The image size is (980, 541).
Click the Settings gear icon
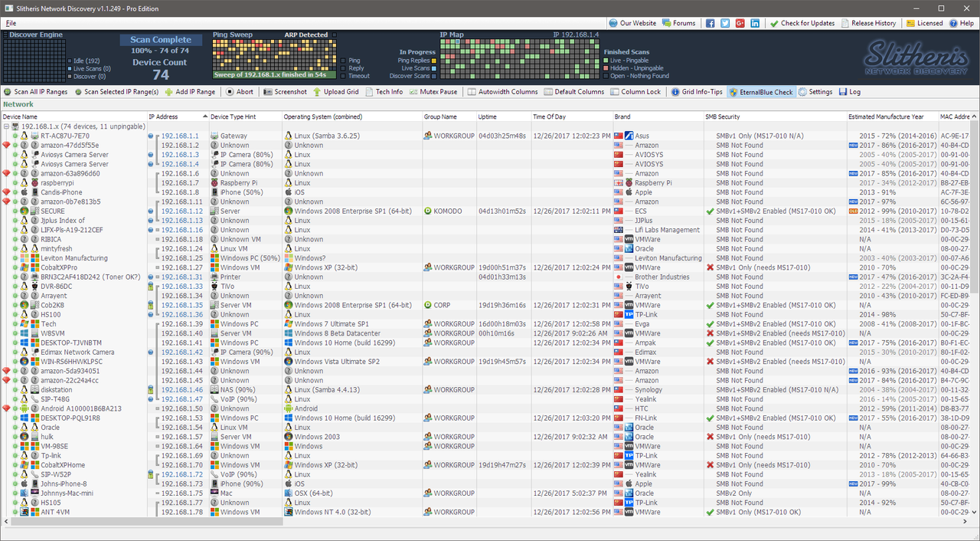click(x=802, y=92)
